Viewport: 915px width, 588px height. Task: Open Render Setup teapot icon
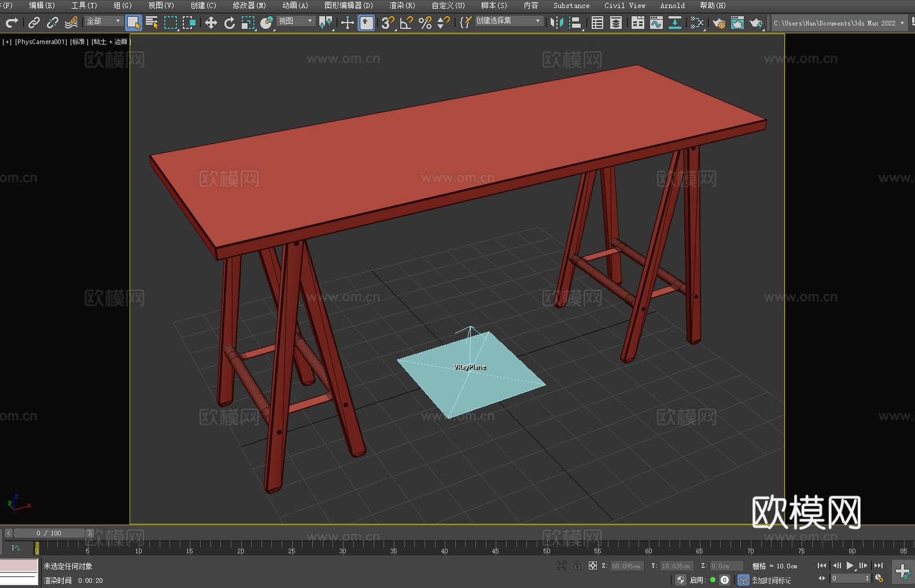coord(719,23)
